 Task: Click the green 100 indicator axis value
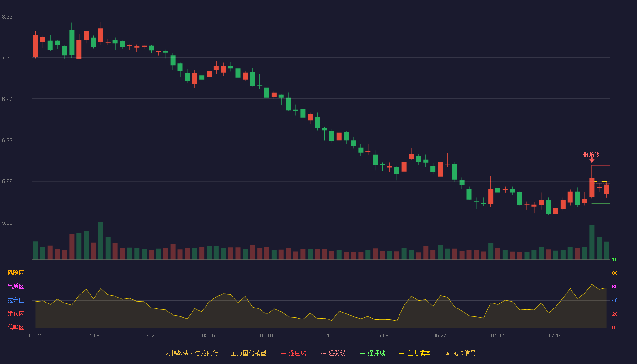pyautogui.click(x=616, y=260)
